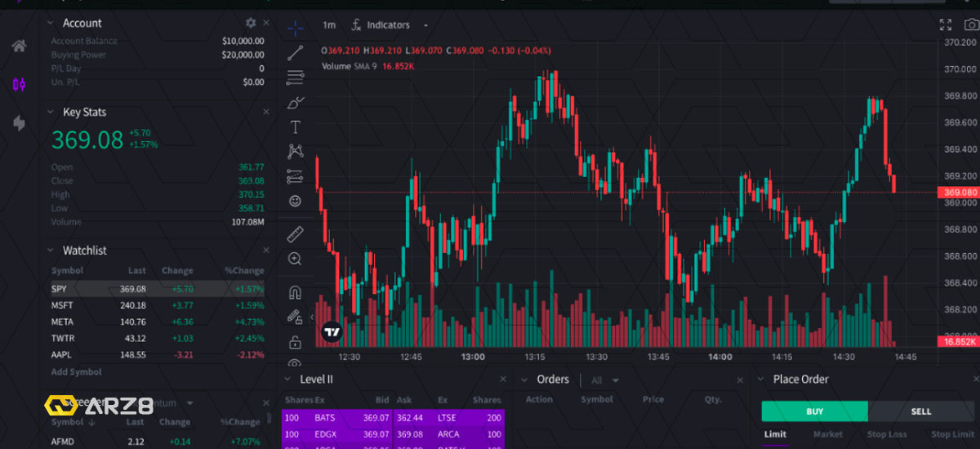Open the emoji sticker tool
This screenshot has width=980, height=449.
(295, 201)
